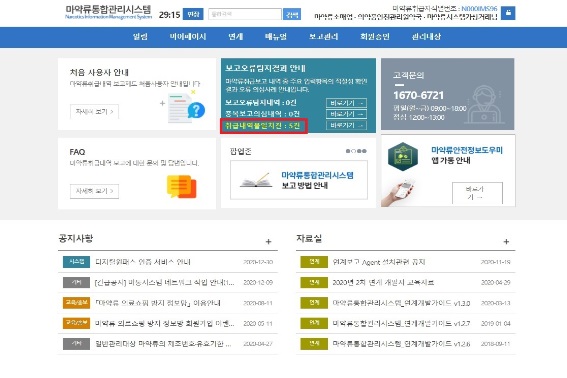
Task: Open the document question-mark icon in first-user guide
Action: [187, 107]
